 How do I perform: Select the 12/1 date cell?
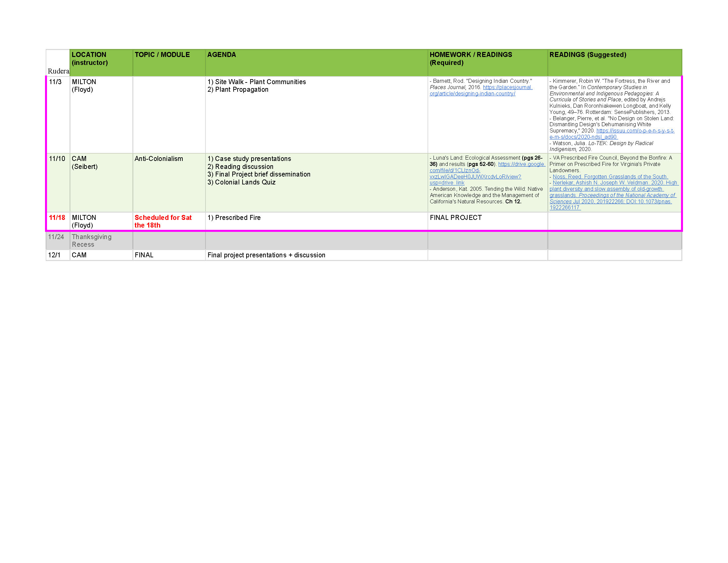click(54, 255)
